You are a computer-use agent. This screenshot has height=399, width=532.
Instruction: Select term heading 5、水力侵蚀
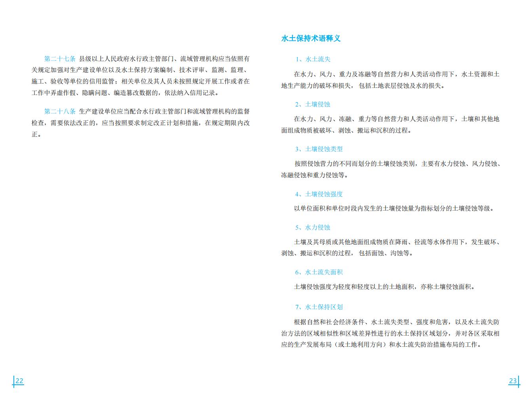point(312,228)
